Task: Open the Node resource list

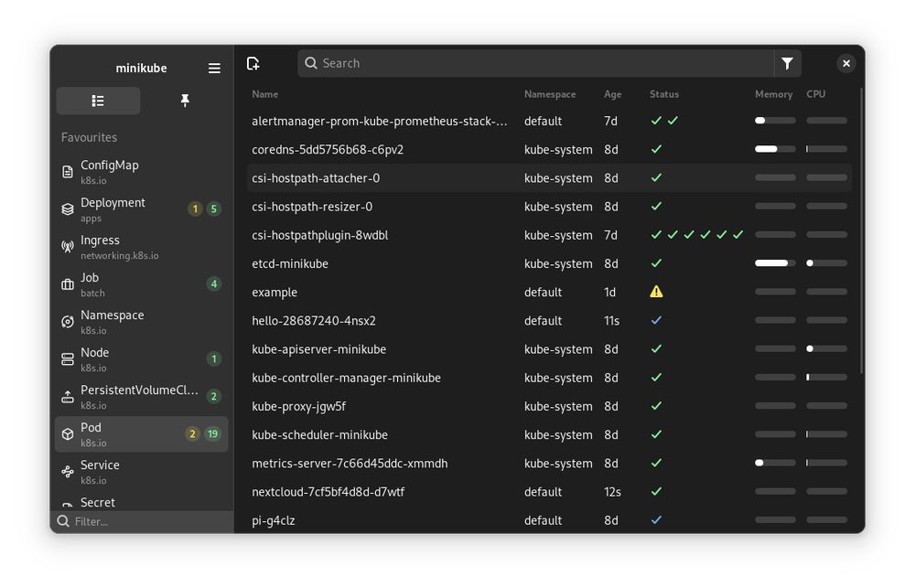Action: 141,358
